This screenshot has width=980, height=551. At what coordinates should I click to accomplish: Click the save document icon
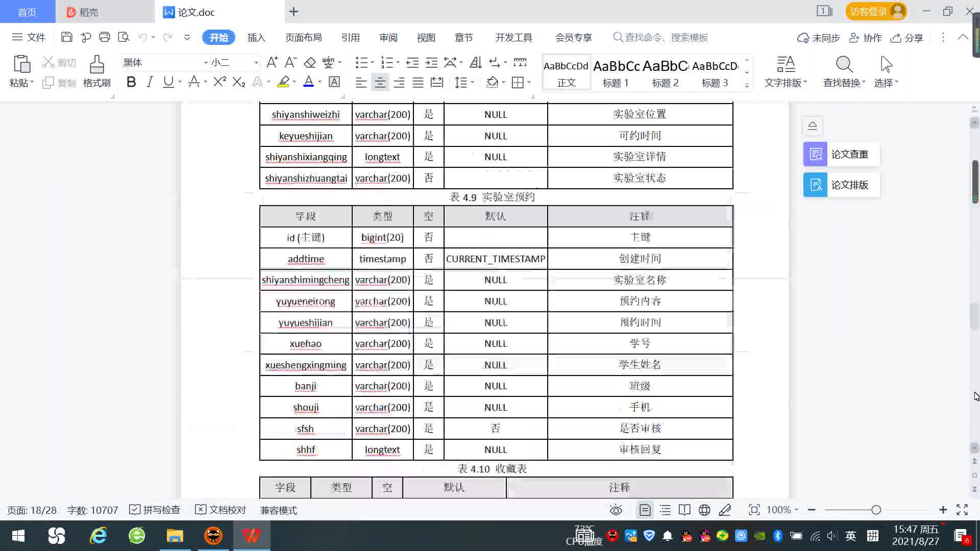coord(66,37)
